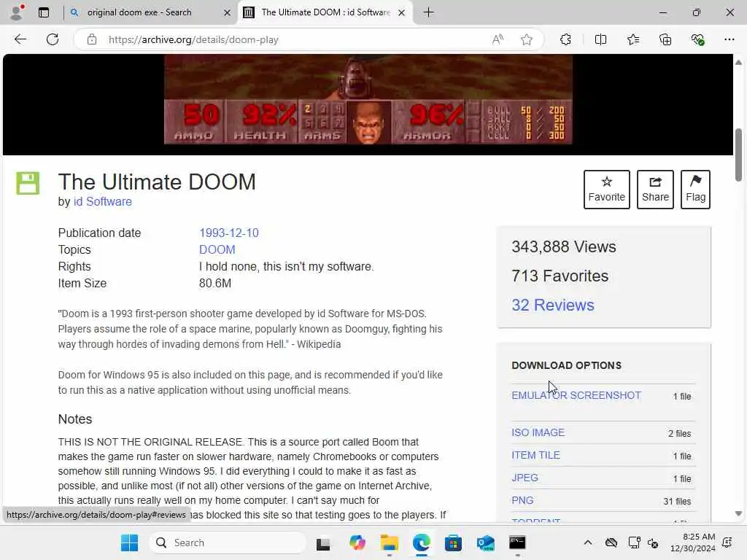Add this page to favorites star
The height and width of the screenshot is (560, 747).
tap(527, 39)
